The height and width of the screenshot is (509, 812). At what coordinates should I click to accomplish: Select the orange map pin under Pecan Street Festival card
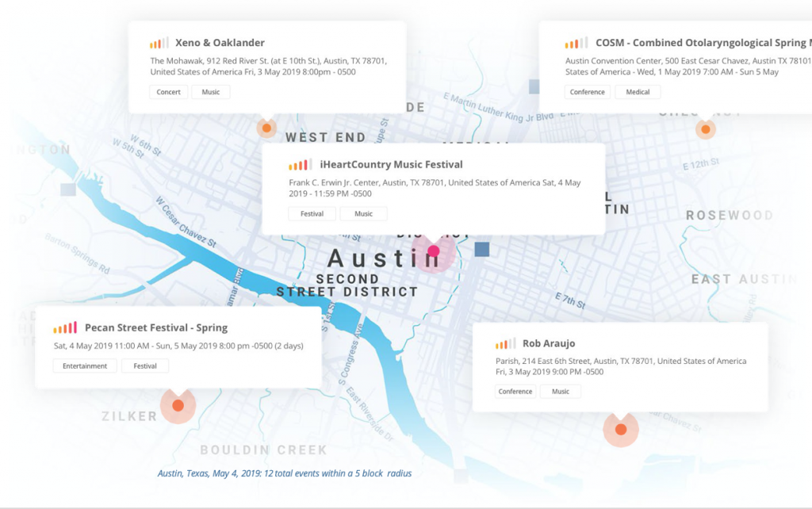178,405
